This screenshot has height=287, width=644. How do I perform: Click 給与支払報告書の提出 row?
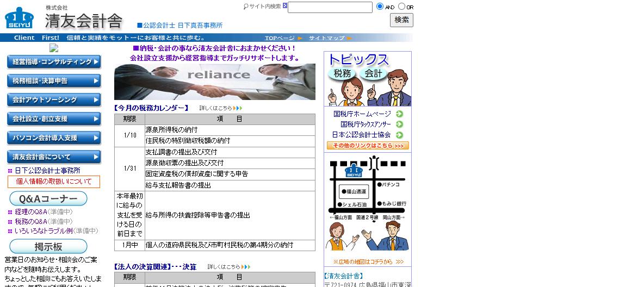tap(230, 185)
